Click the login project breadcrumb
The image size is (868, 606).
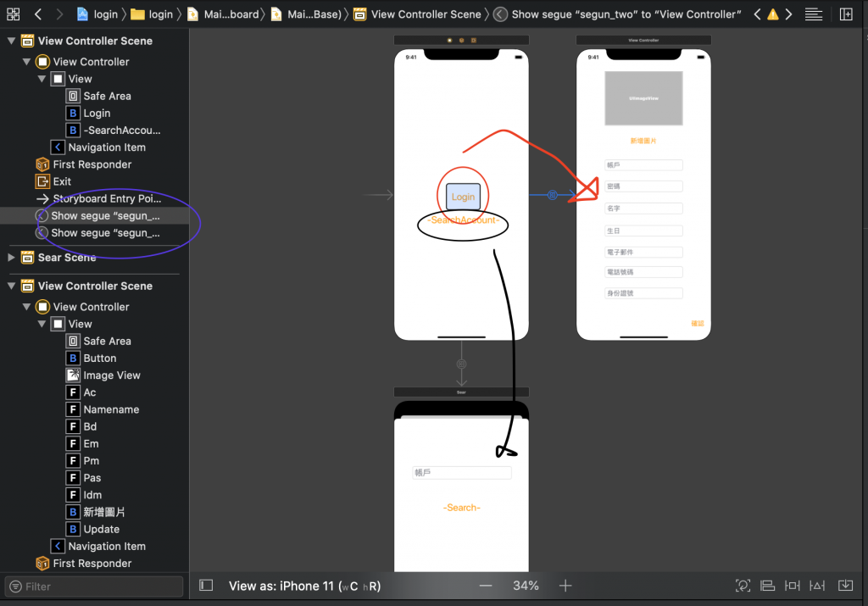97,14
